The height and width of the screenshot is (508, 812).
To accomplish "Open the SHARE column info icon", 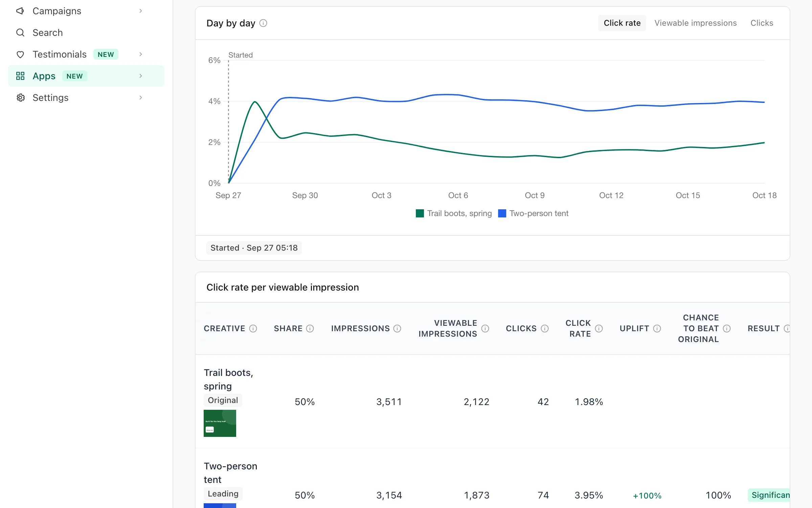I will tap(310, 329).
